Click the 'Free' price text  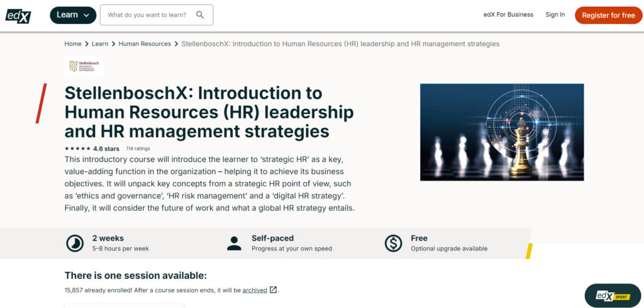pos(419,238)
